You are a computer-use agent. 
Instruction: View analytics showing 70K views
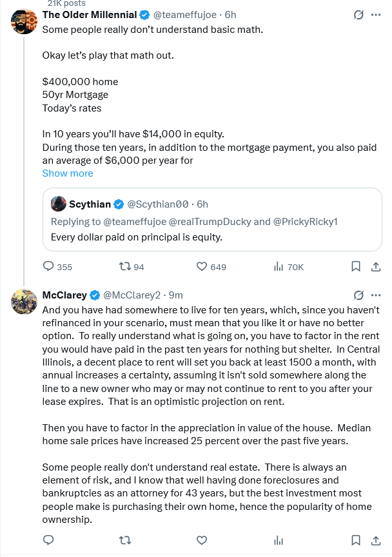click(x=279, y=266)
